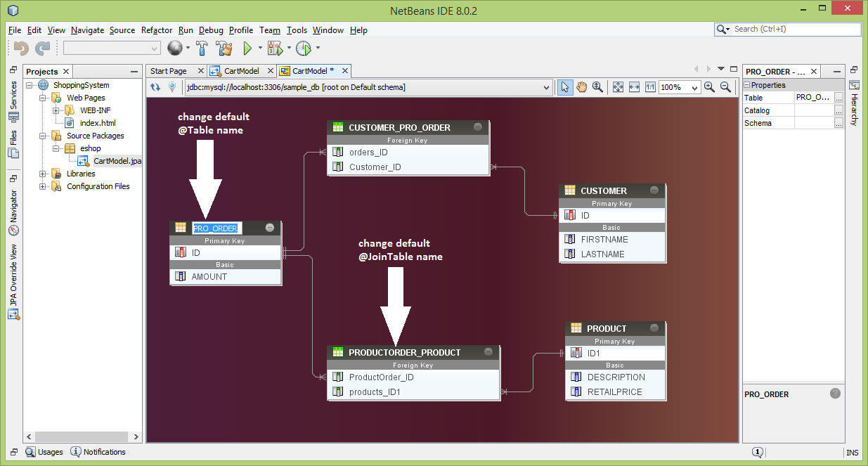Collapse the CUSTOMER_PRO_ORDER table box

click(x=478, y=127)
